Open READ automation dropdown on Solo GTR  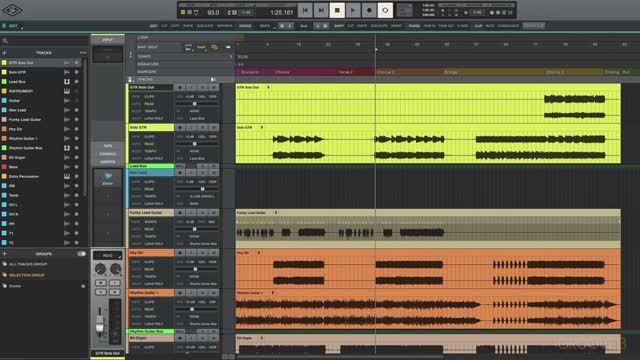150,144
